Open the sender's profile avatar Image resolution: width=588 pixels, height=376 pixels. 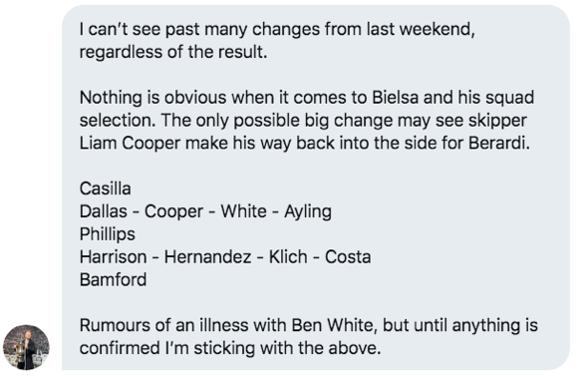click(x=26, y=347)
